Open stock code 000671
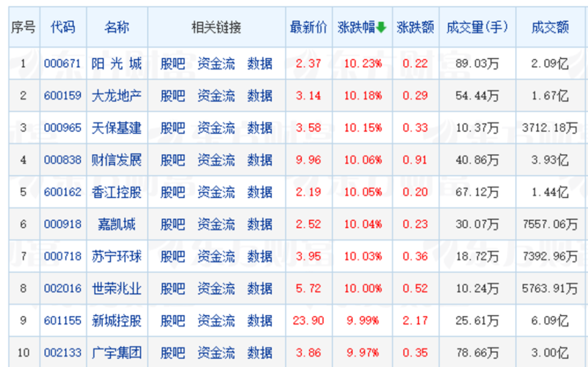The image size is (588, 367). 63,64
